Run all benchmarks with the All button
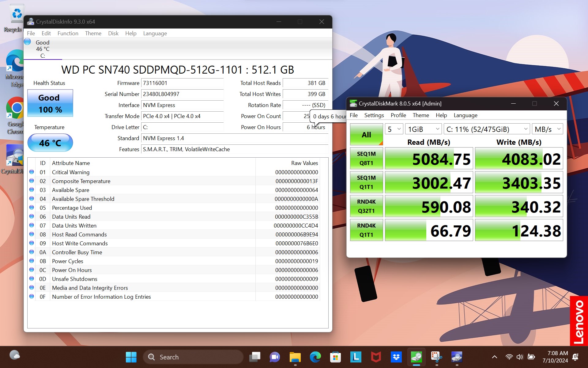 [366, 134]
